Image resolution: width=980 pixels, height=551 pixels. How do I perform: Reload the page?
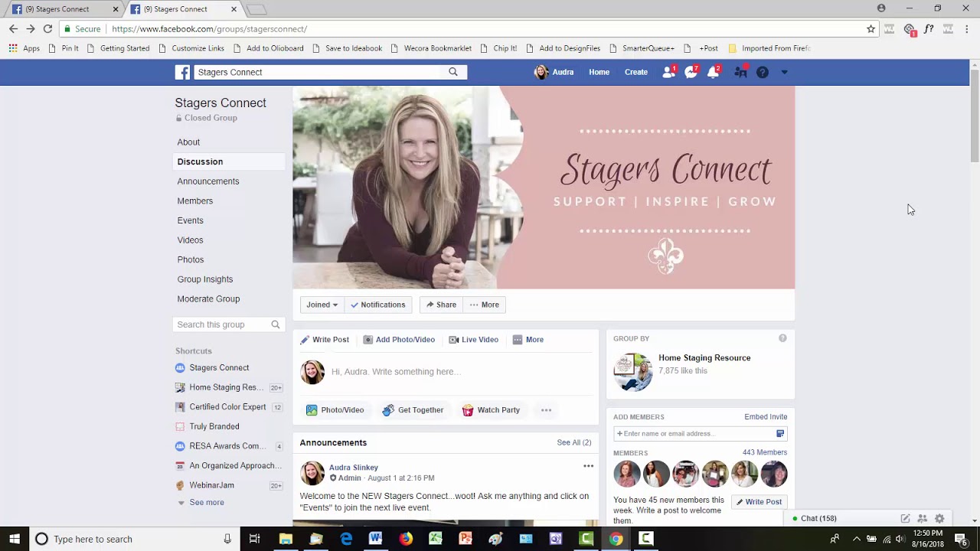[47, 29]
